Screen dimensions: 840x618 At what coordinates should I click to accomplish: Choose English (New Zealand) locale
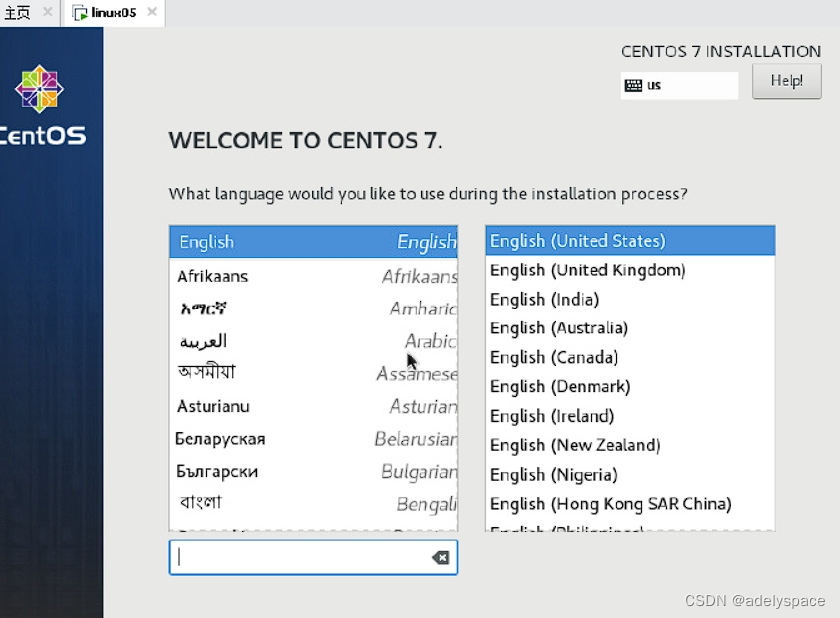[x=630, y=445]
